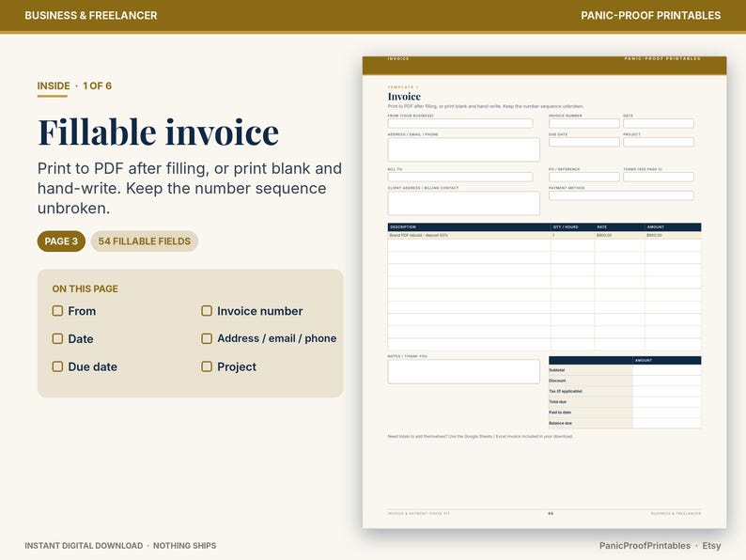Click the Google Sheets / Excel note under totals
The image size is (746, 560).
point(480,436)
